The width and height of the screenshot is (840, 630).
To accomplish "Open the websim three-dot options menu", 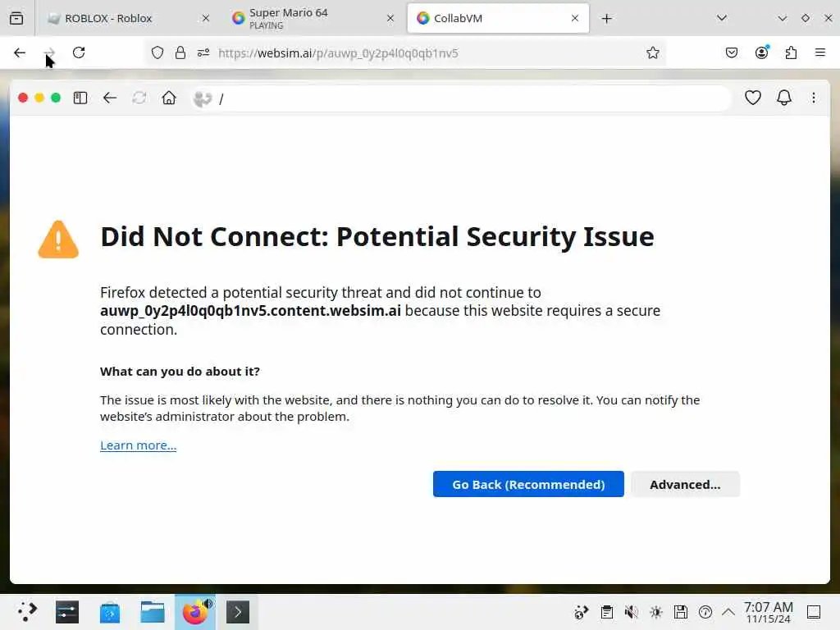I will pos(814,98).
